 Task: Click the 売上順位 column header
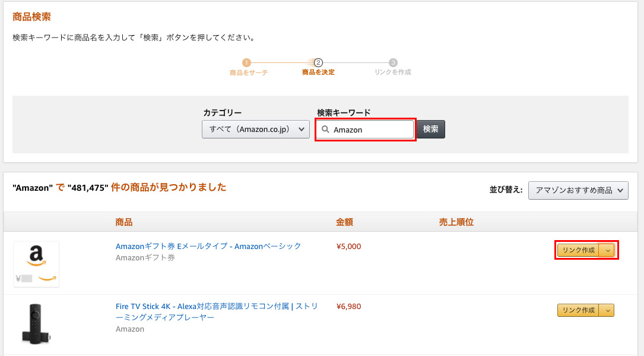coord(456,222)
